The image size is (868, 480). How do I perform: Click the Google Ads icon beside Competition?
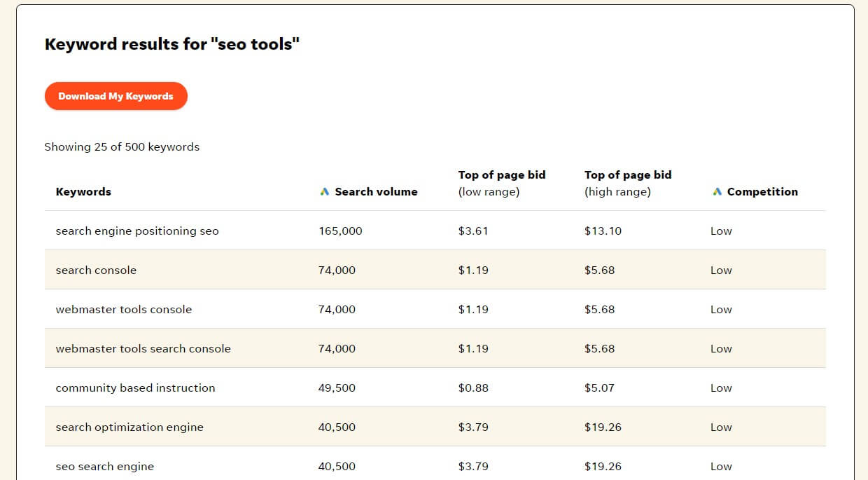716,191
